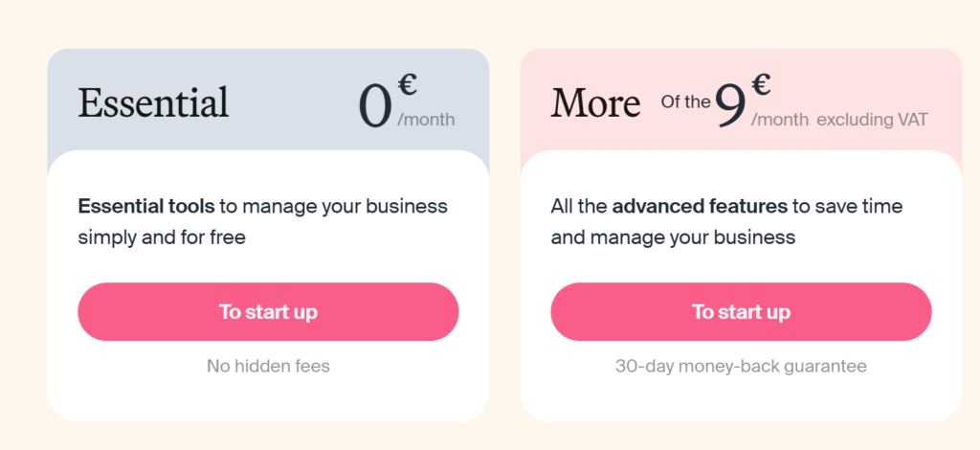Select the Essential plan heading
Viewport: 980px width, 450px height.
tap(153, 102)
